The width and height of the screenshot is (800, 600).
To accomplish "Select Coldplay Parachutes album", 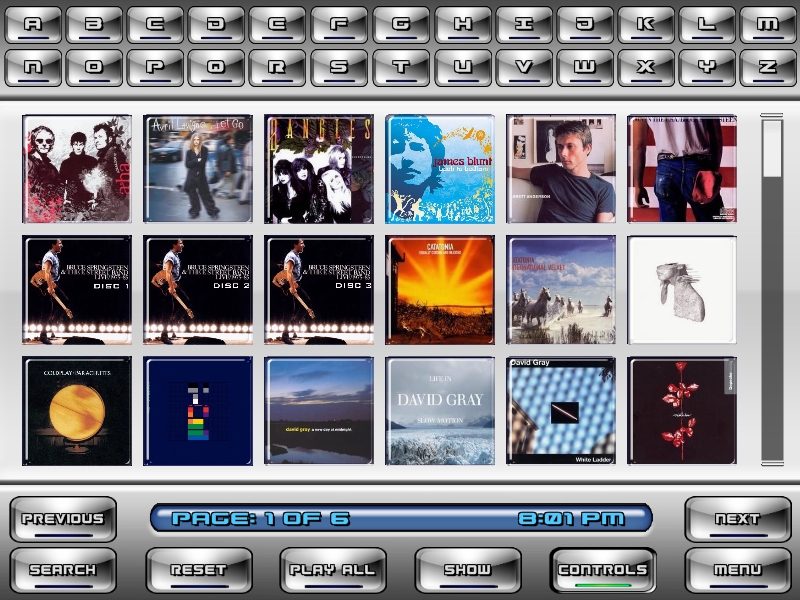I will coord(77,411).
